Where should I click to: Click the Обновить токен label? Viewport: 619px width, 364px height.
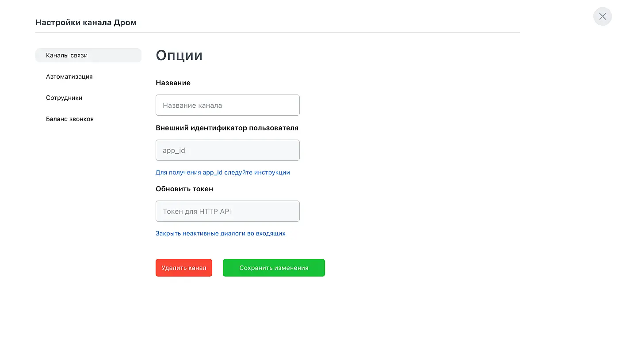[x=184, y=189]
